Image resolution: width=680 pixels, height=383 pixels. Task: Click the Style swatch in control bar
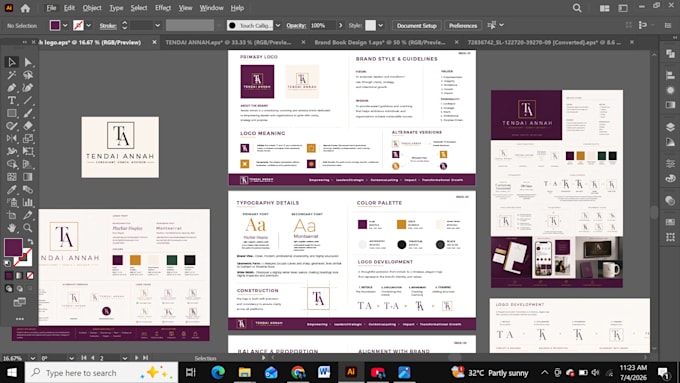click(x=370, y=26)
